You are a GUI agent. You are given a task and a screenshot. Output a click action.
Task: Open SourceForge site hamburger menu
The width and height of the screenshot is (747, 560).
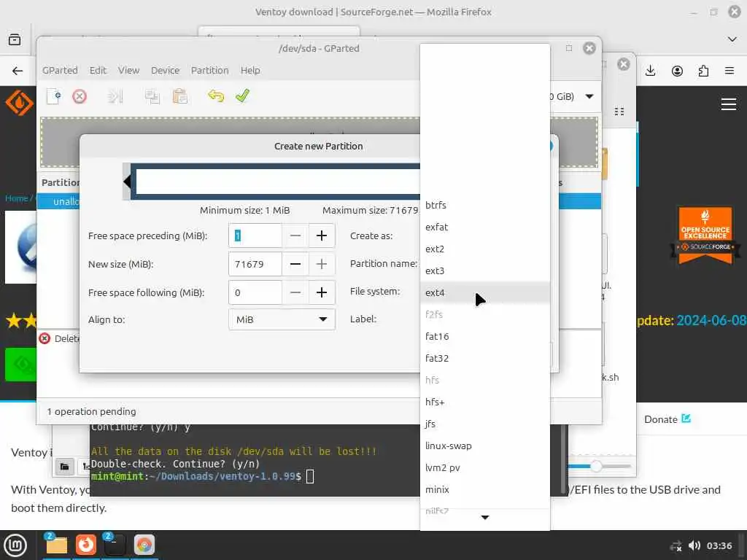pyautogui.click(x=729, y=104)
